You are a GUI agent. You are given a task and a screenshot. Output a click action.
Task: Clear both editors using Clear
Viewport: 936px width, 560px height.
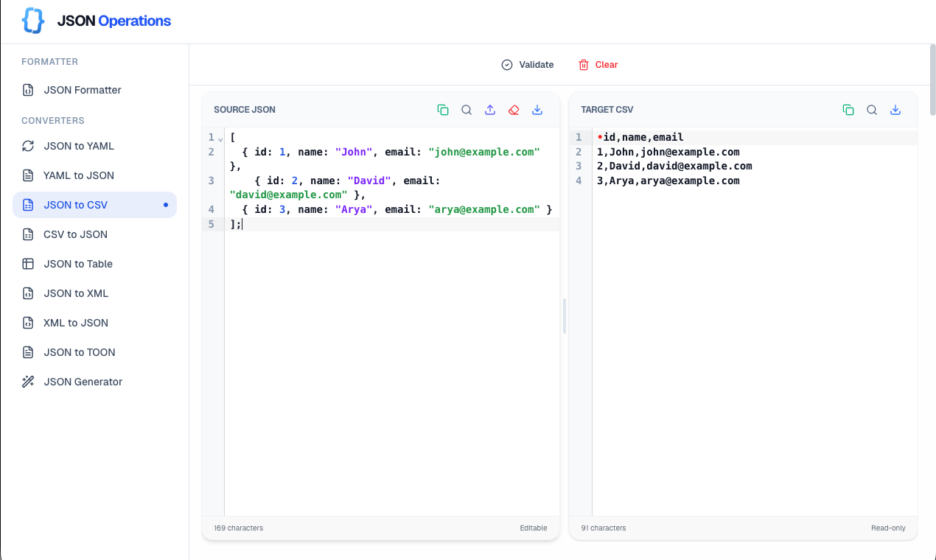coord(598,65)
